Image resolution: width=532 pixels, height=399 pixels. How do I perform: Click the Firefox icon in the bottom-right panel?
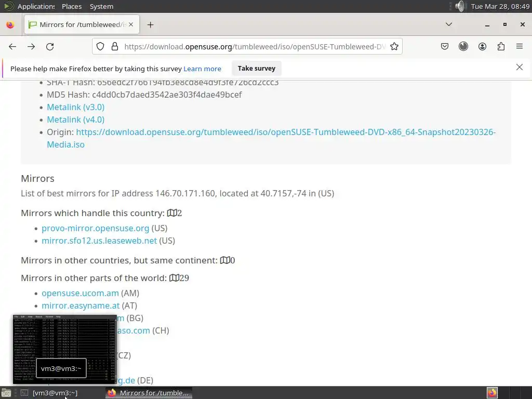click(x=492, y=393)
